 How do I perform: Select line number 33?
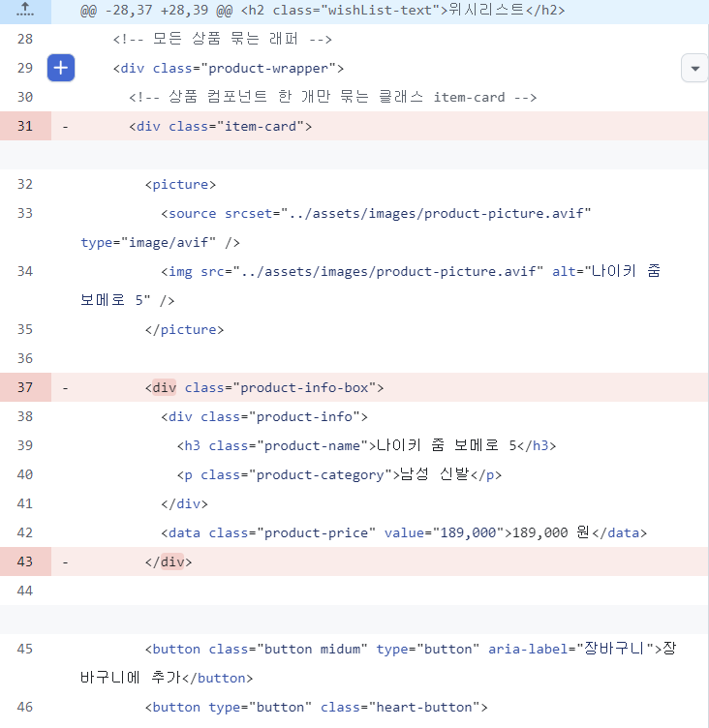tap(25, 213)
